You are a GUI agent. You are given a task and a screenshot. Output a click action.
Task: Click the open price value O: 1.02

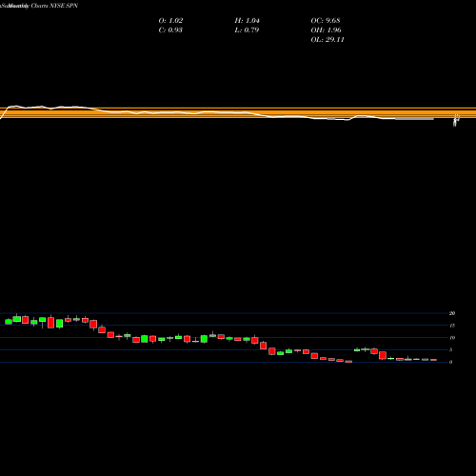point(170,21)
